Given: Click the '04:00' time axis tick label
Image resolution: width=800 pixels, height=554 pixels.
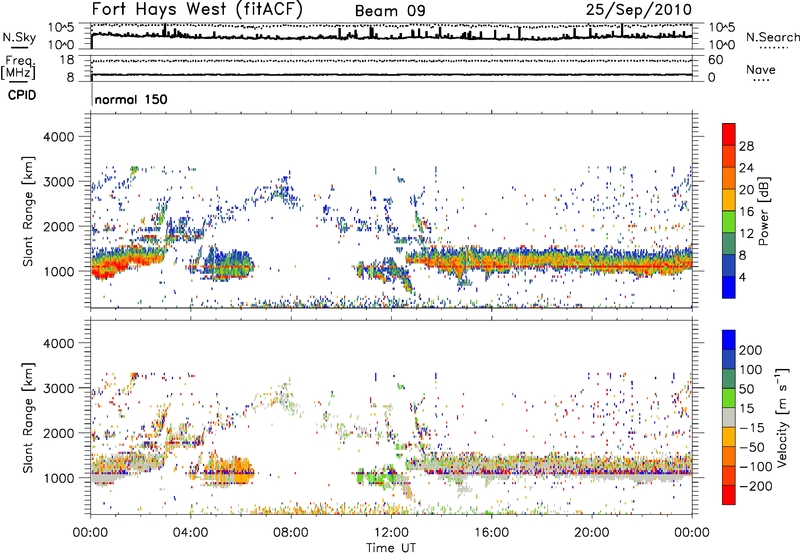Looking at the screenshot, I should point(191,533).
